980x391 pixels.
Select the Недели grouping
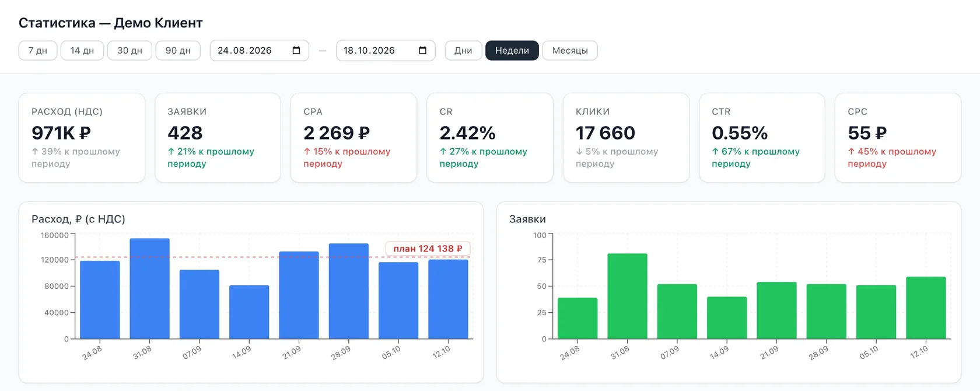[x=512, y=50]
